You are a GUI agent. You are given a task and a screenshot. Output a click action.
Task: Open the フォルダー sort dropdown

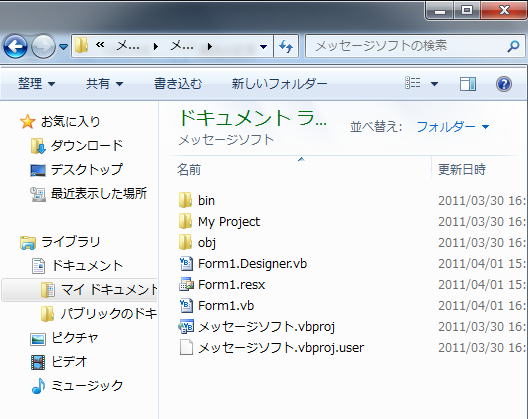(x=453, y=127)
